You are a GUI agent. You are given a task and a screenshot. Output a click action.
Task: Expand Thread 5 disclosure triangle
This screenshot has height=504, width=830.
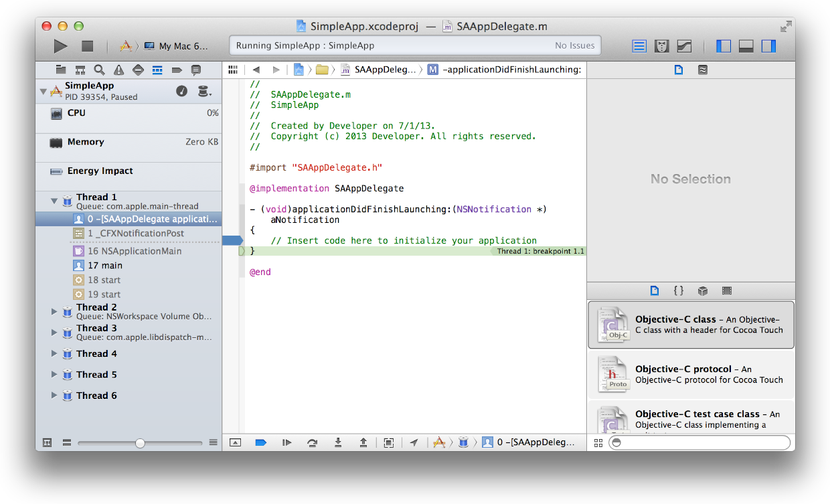[x=55, y=374]
